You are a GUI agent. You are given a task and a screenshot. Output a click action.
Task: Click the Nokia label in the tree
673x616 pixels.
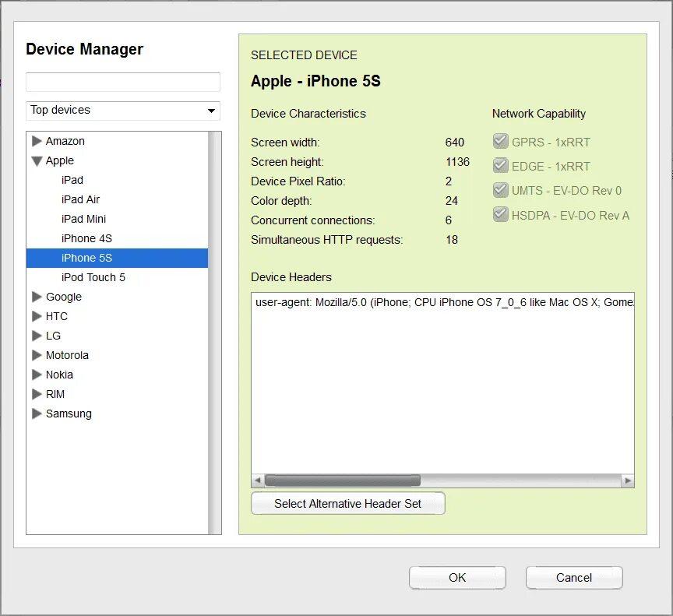click(59, 375)
